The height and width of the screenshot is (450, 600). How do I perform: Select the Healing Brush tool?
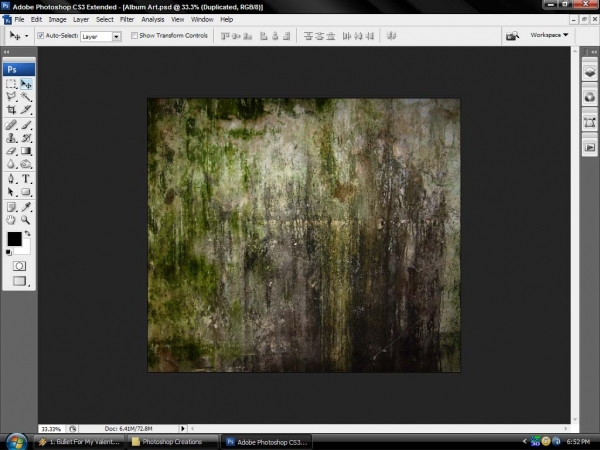tap(11, 125)
